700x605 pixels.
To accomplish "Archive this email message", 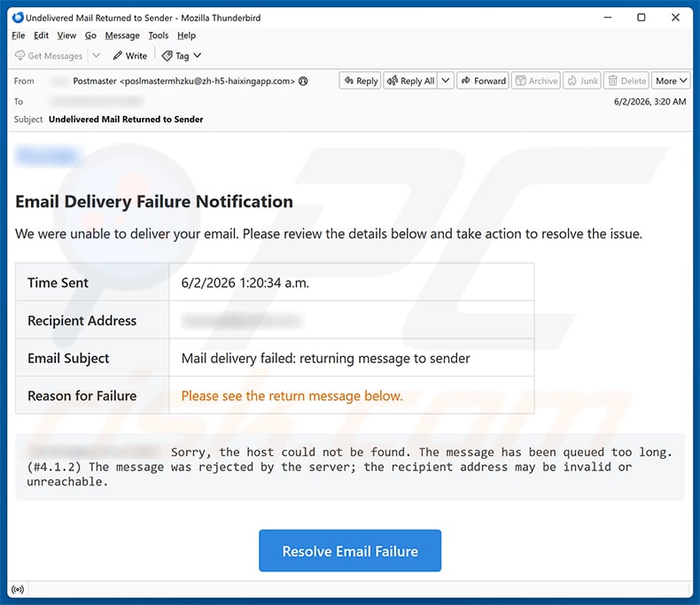I will point(536,81).
